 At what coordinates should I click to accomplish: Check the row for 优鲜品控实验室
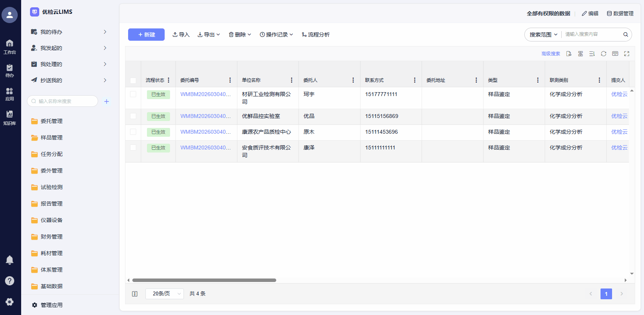133,116
